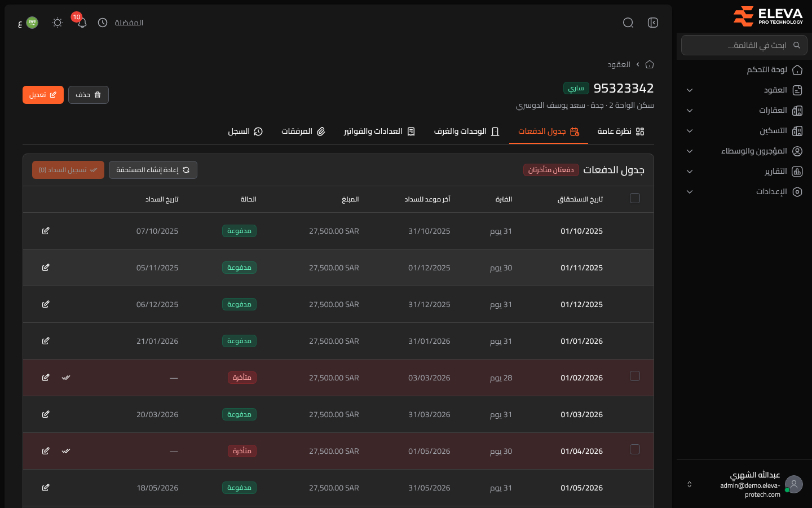Edit the 01/01/2026 payment row
Viewport: 812px width, 508px height.
click(46, 341)
